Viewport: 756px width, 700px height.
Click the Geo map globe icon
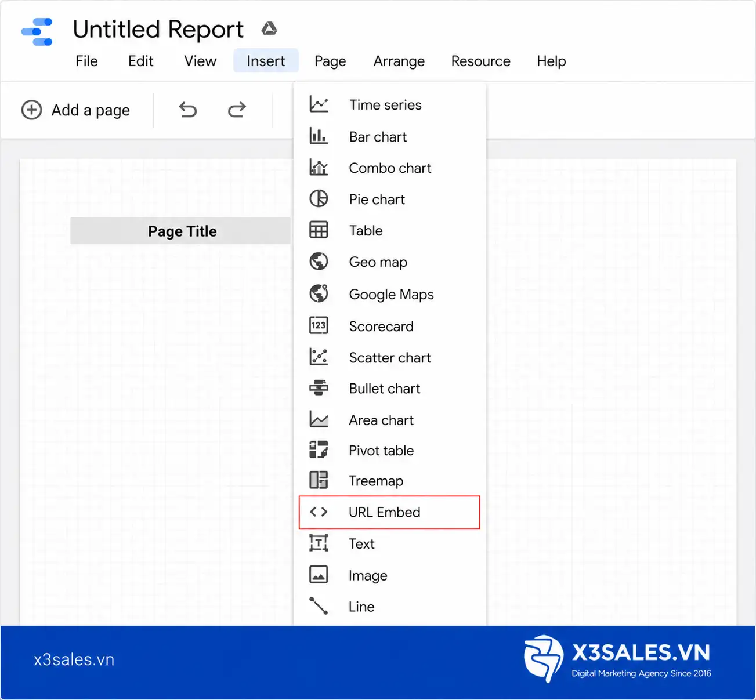point(319,262)
